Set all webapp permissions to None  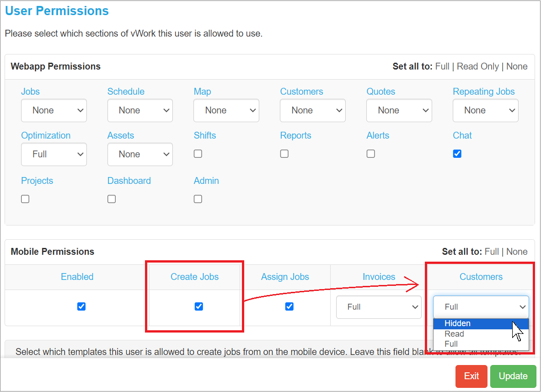[517, 66]
